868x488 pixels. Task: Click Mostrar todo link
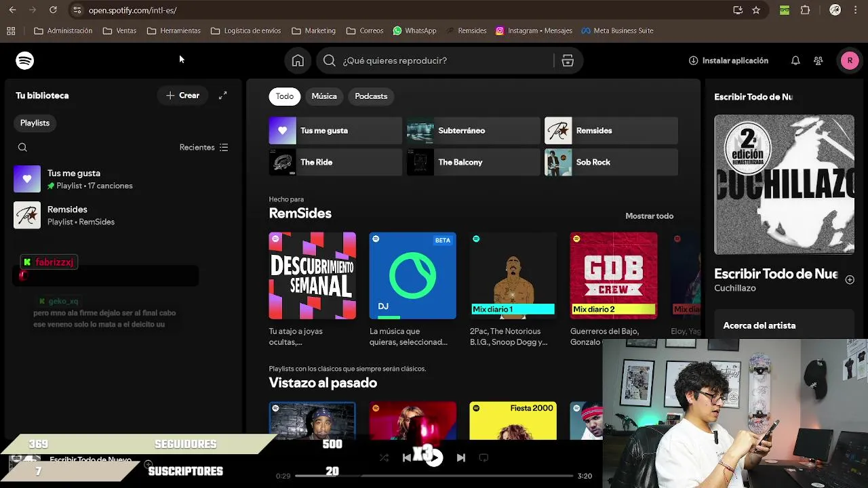tap(649, 216)
